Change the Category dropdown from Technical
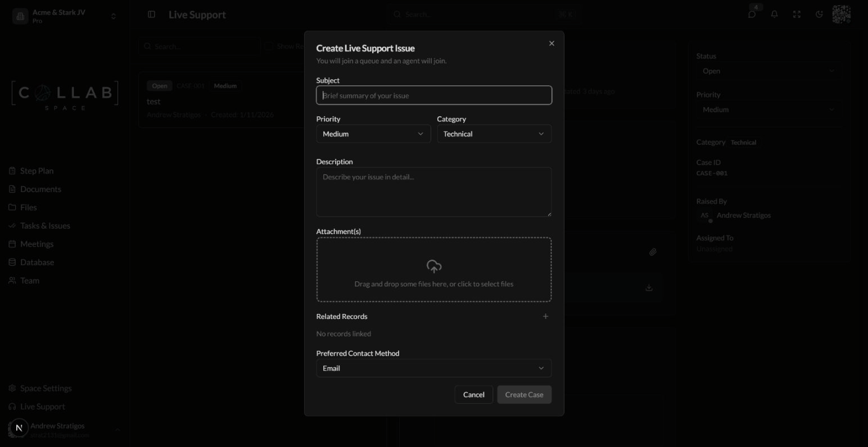Screen dimensions: 868x447 point(494,134)
